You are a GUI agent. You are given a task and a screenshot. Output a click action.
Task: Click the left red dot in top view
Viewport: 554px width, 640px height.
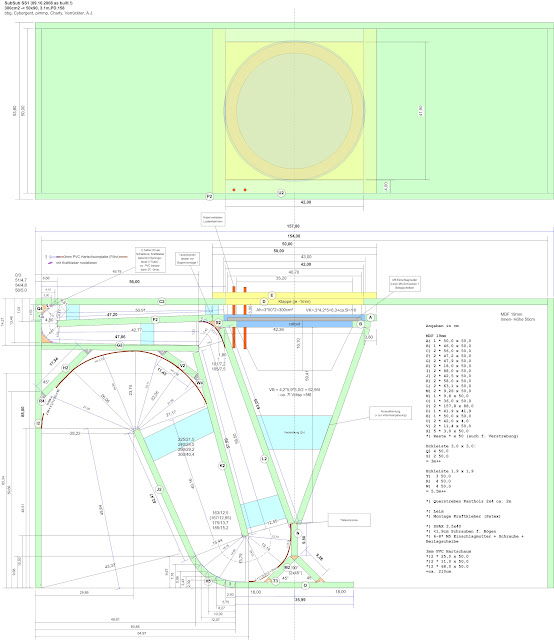click(x=234, y=190)
